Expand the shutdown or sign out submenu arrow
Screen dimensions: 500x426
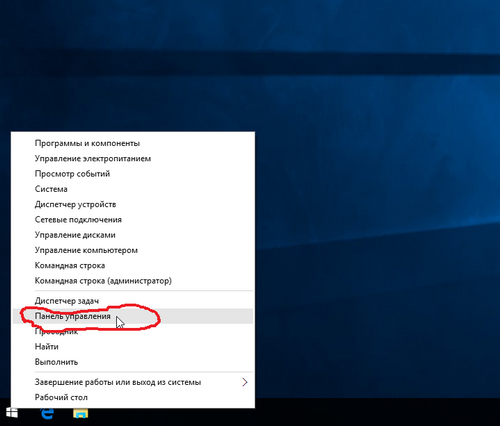click(x=245, y=382)
